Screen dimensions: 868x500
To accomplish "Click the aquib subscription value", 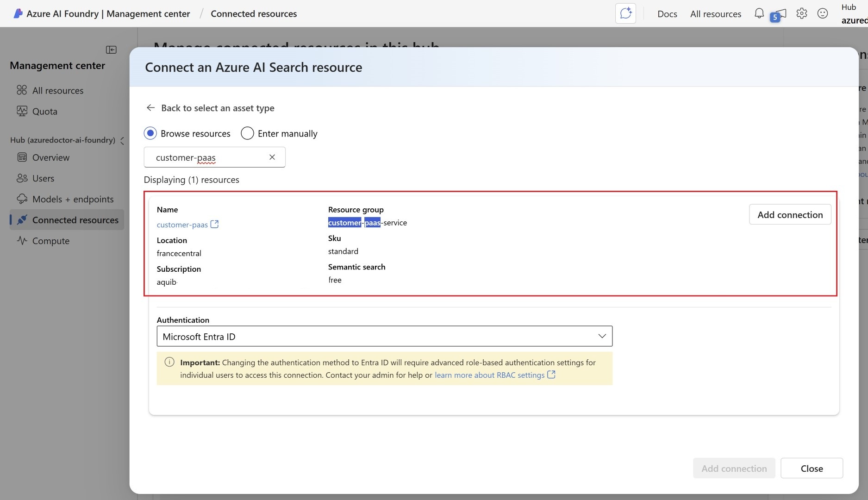I will point(167,282).
